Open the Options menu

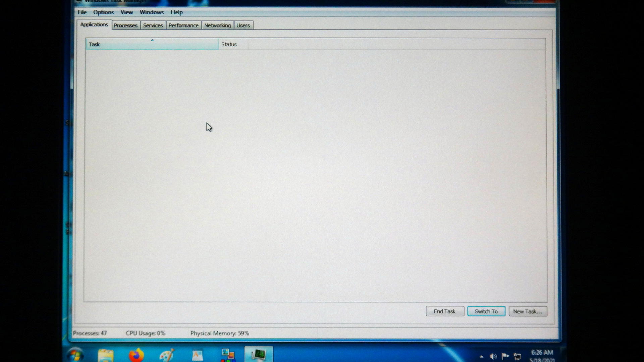click(x=103, y=12)
